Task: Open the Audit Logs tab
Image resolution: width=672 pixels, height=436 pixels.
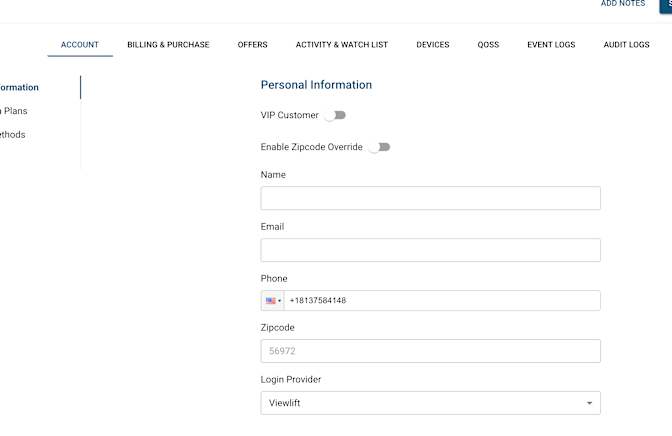Action: [x=626, y=45]
